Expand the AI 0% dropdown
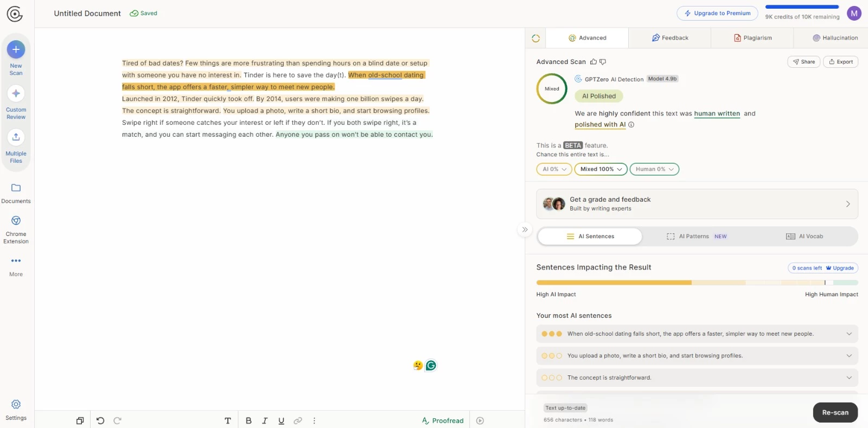The image size is (868, 428). pos(554,169)
